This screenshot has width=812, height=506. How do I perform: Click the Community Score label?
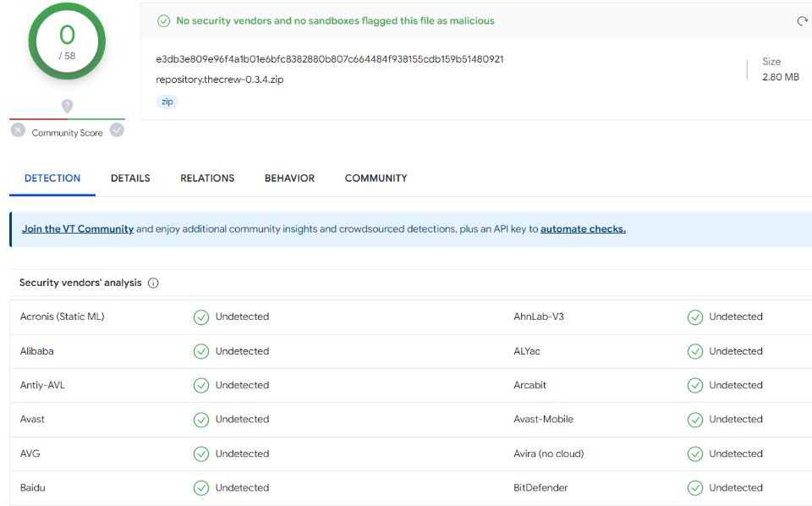click(x=68, y=133)
